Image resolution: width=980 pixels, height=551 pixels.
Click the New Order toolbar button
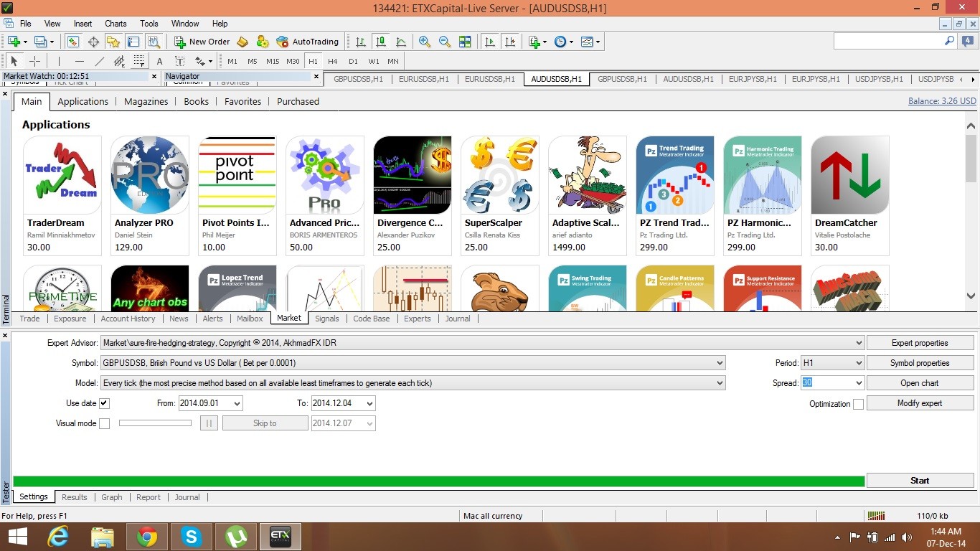202,42
